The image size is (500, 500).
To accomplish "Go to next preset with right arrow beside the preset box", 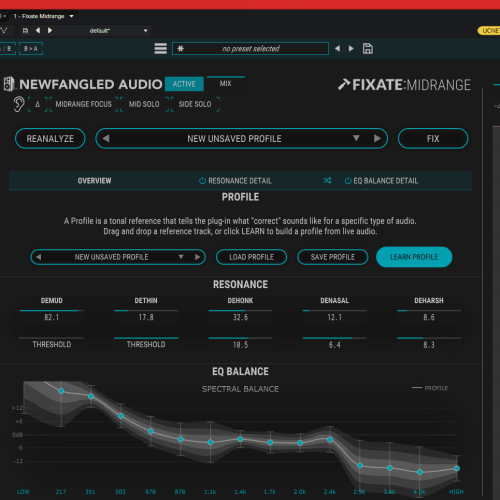I will click(351, 49).
